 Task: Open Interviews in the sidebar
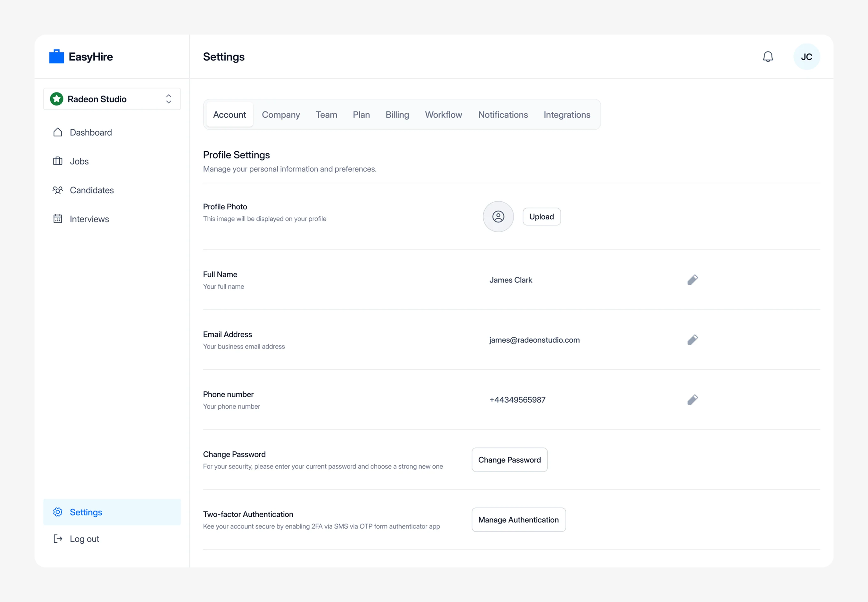coord(112,219)
